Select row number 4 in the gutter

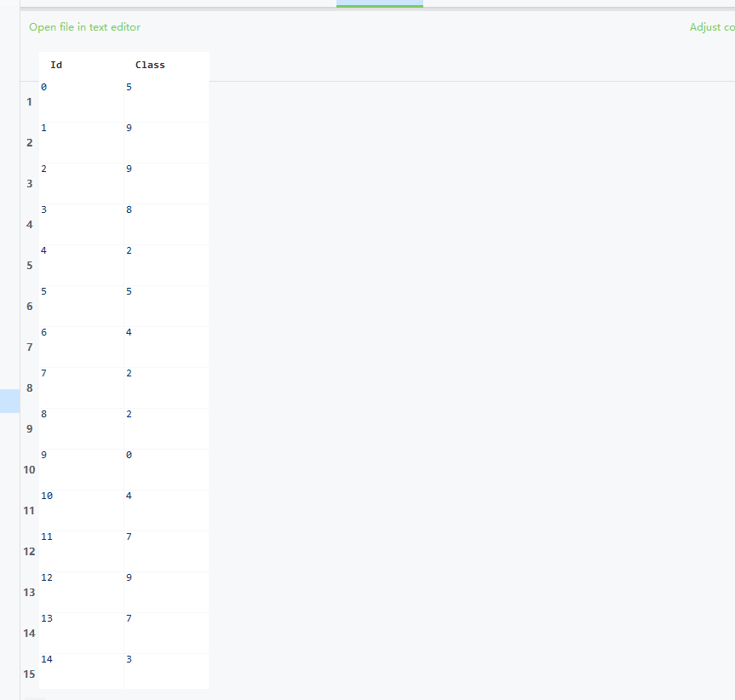coord(30,225)
